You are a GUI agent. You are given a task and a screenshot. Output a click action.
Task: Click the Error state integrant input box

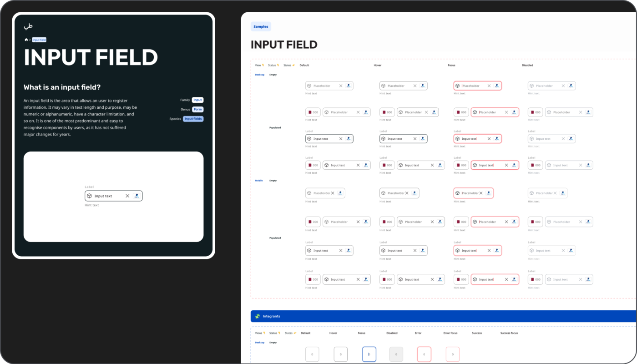coord(424,354)
